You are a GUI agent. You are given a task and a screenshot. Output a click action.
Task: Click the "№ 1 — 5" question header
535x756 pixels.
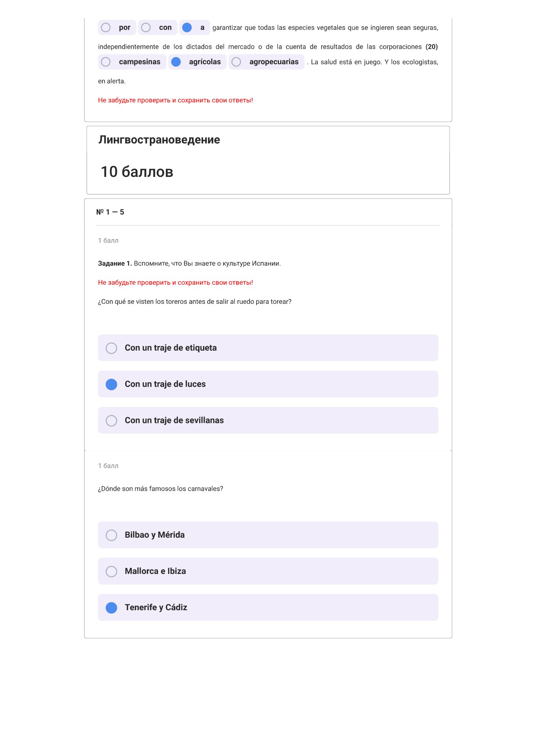(110, 212)
